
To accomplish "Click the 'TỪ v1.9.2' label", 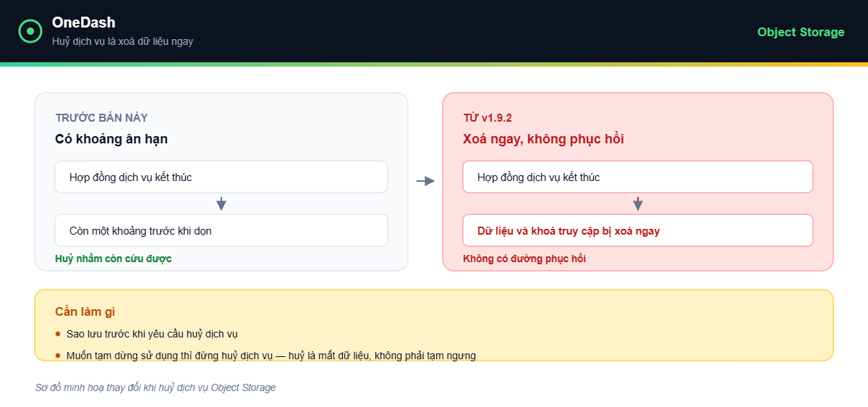I will pyautogui.click(x=488, y=117).
